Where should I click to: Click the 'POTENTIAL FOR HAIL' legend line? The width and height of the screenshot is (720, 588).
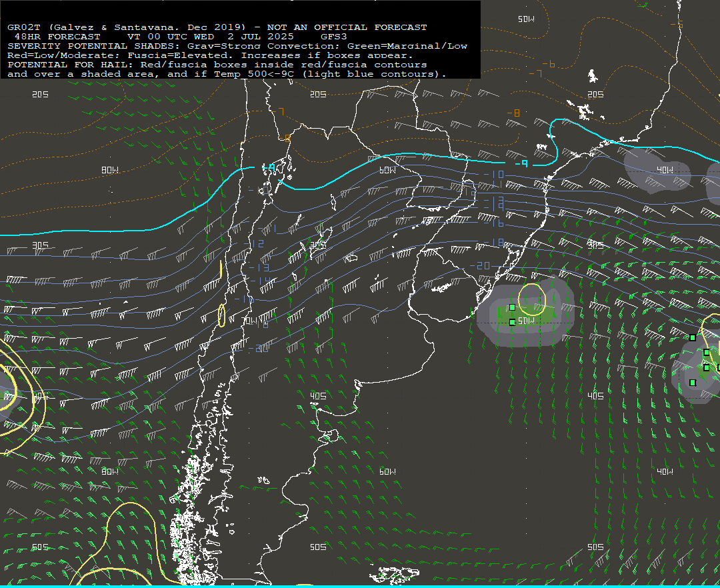[x=217, y=65]
